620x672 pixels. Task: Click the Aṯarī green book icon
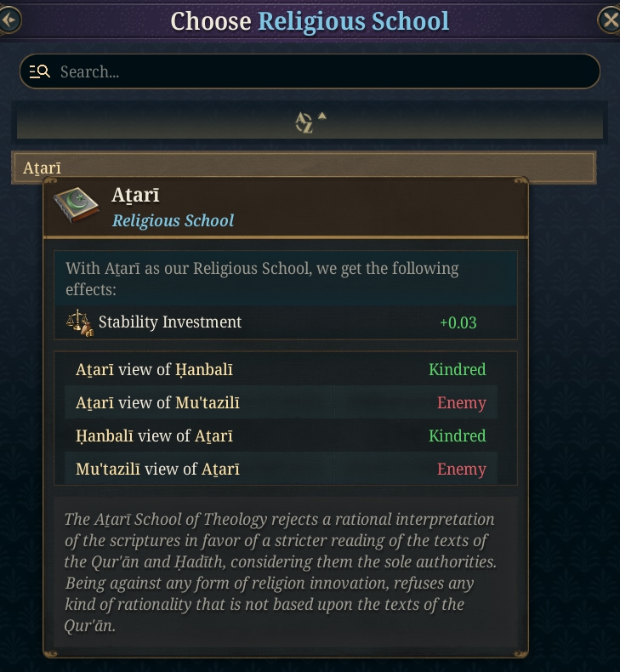[x=77, y=206]
